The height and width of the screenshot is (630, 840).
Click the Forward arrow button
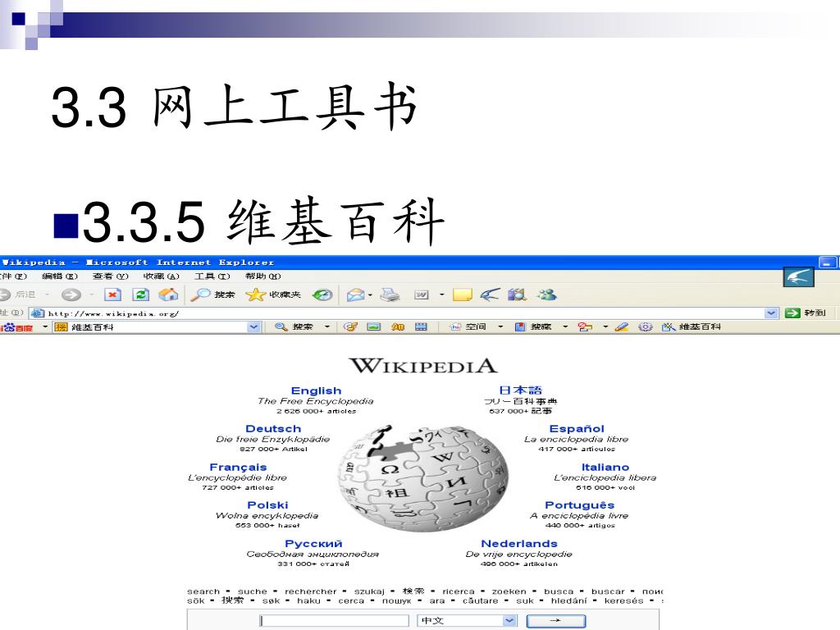71,294
